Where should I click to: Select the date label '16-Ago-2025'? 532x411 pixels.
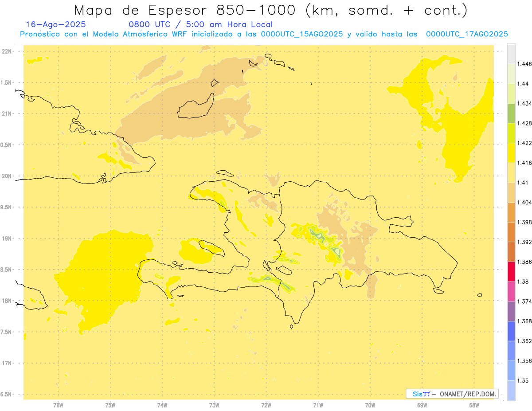[56, 25]
